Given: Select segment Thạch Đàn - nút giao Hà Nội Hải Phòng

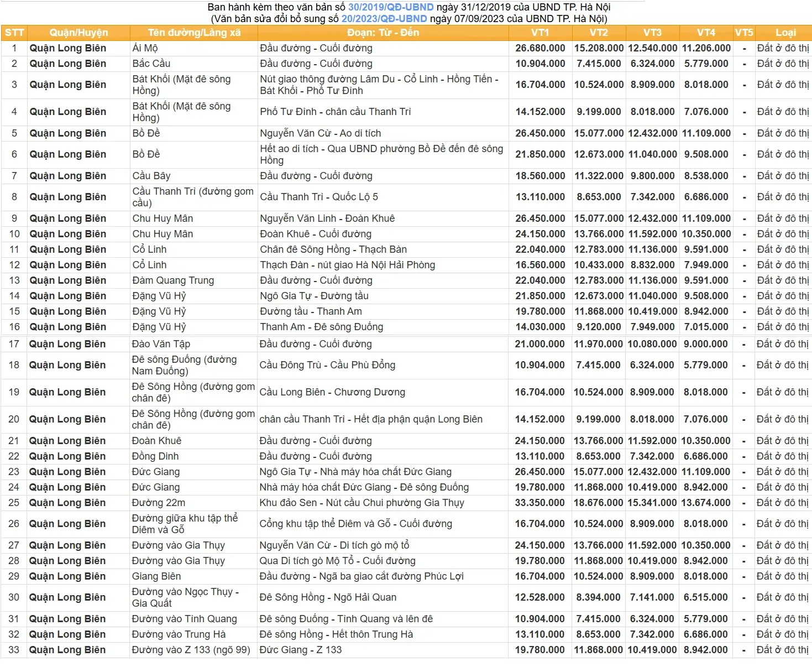Looking at the screenshot, I should [348, 265].
